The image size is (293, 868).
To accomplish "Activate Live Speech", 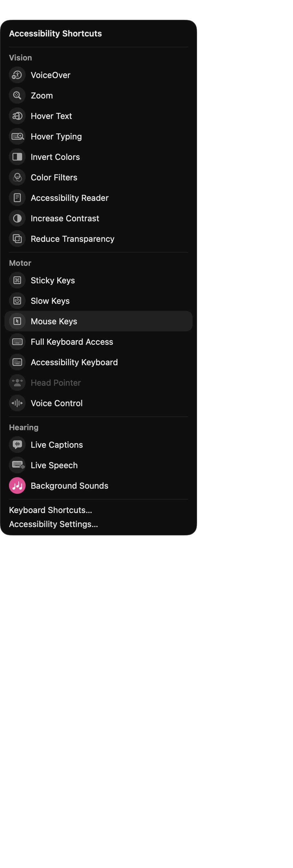I will coord(99,465).
